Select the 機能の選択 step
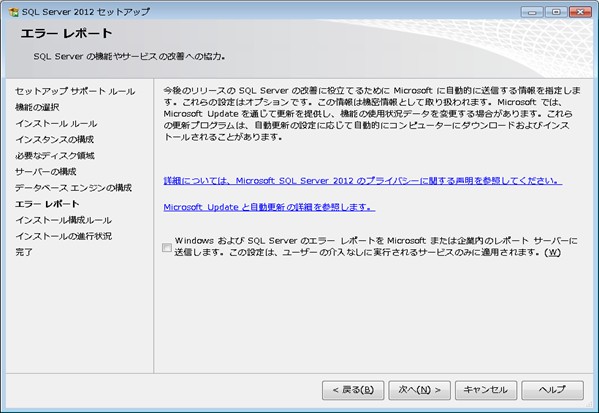Viewport: 599px width, 413px height. [37, 107]
